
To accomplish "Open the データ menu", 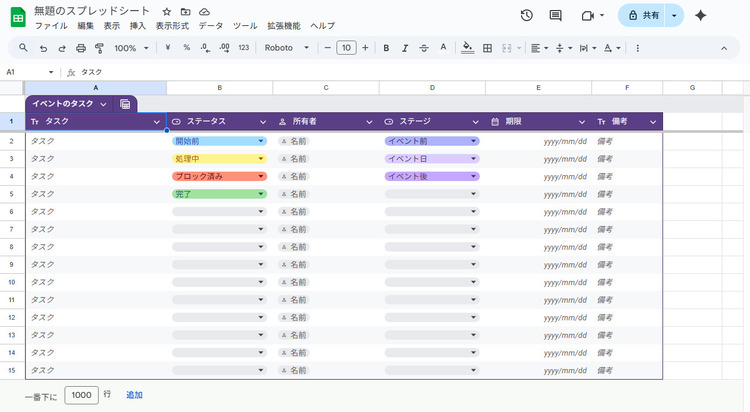I will [211, 26].
